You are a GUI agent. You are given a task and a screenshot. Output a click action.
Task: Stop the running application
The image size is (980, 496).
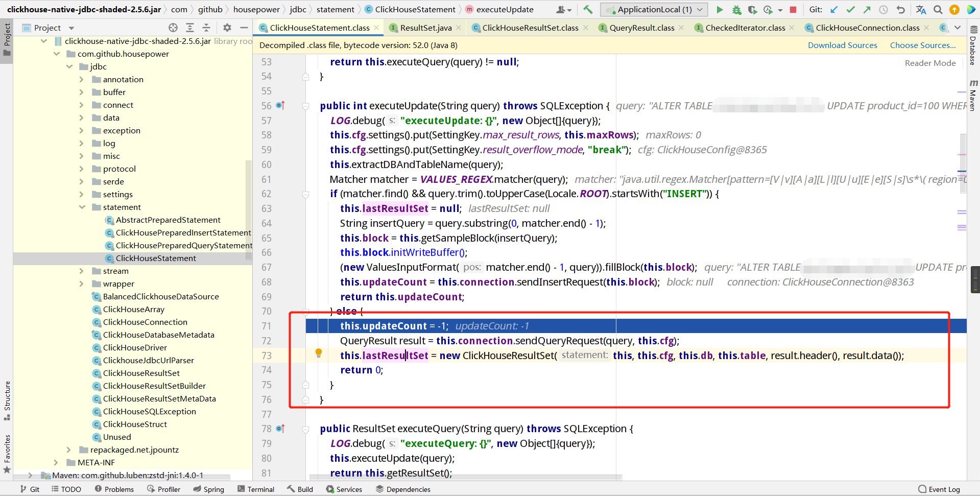[792, 9]
